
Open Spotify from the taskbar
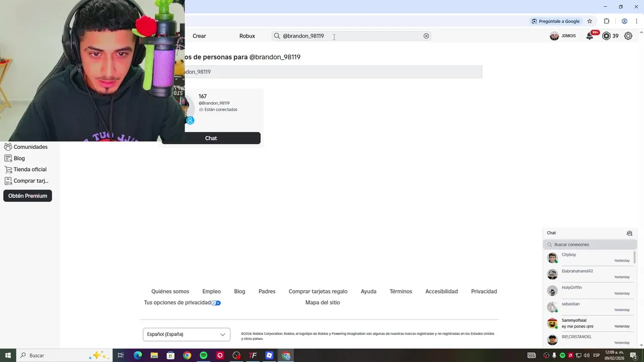pyautogui.click(x=203, y=355)
